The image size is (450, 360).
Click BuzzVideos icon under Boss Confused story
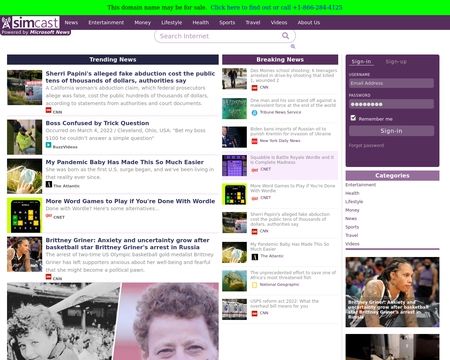(x=48, y=145)
